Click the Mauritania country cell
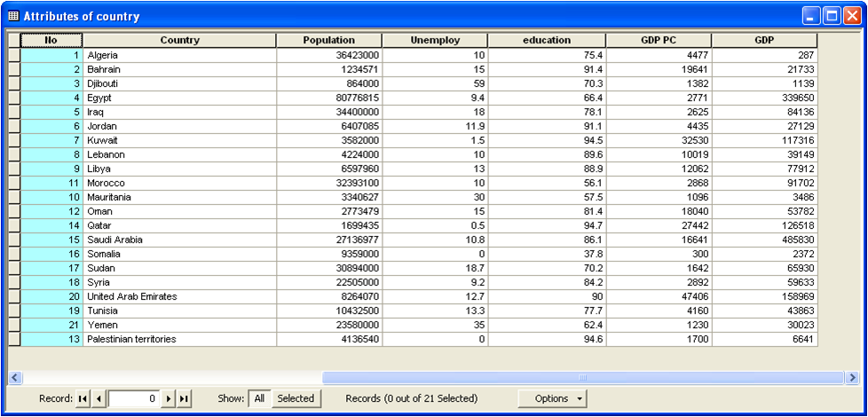The height and width of the screenshot is (417, 868). [180, 198]
